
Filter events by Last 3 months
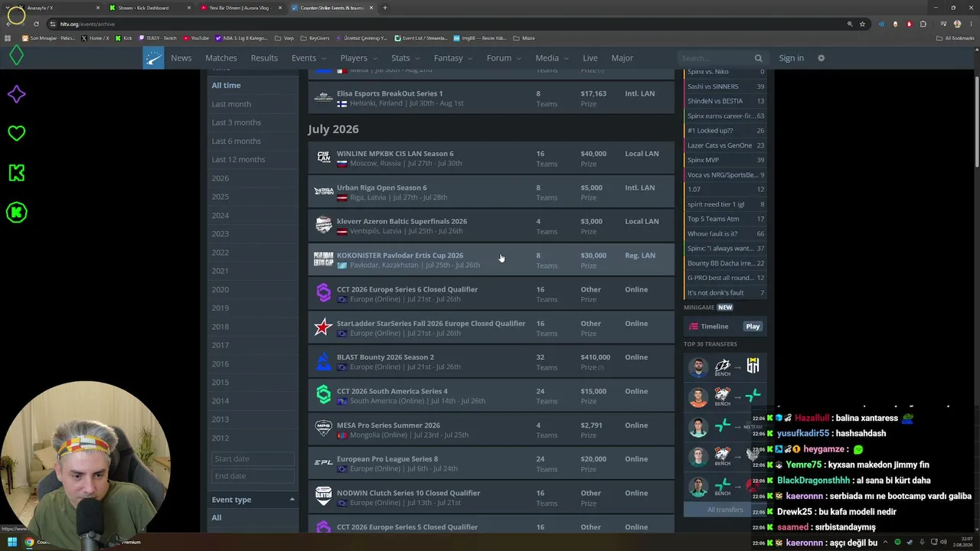[237, 122]
